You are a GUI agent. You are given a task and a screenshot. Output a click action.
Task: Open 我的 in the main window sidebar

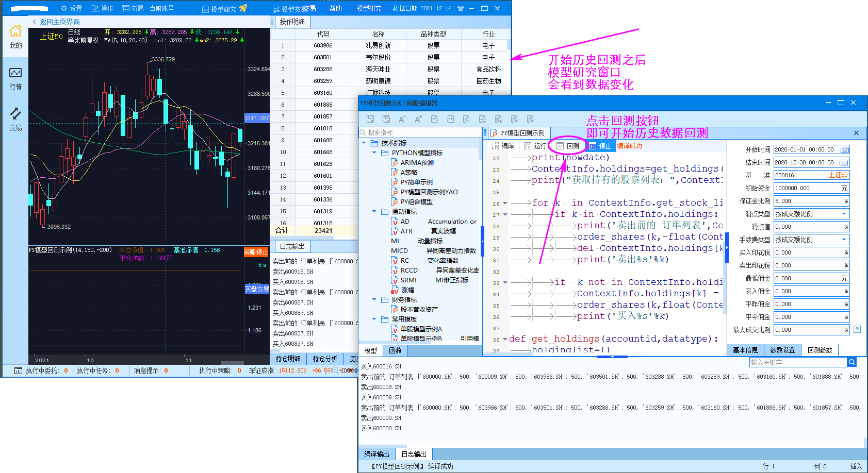pyautogui.click(x=15, y=37)
